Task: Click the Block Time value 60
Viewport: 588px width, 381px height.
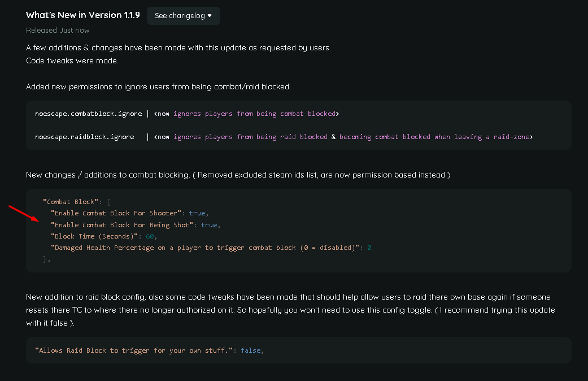Action: pyautogui.click(x=150, y=236)
